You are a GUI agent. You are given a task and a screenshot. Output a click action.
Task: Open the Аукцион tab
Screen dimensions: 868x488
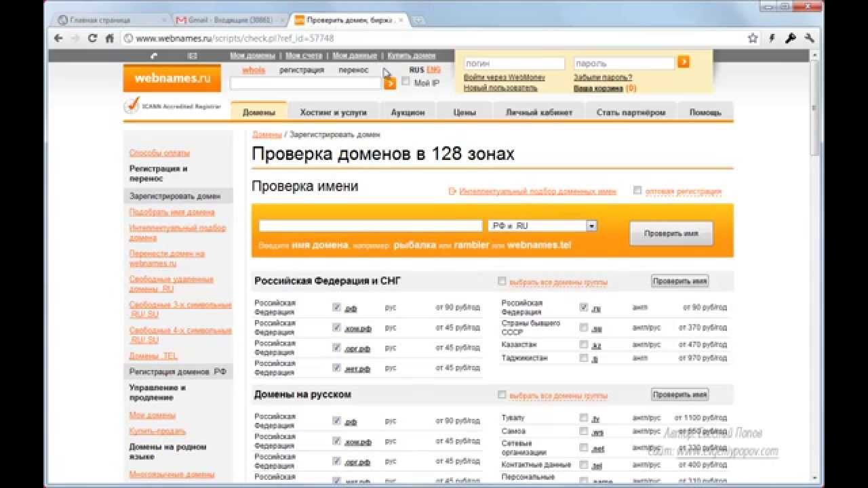408,113
